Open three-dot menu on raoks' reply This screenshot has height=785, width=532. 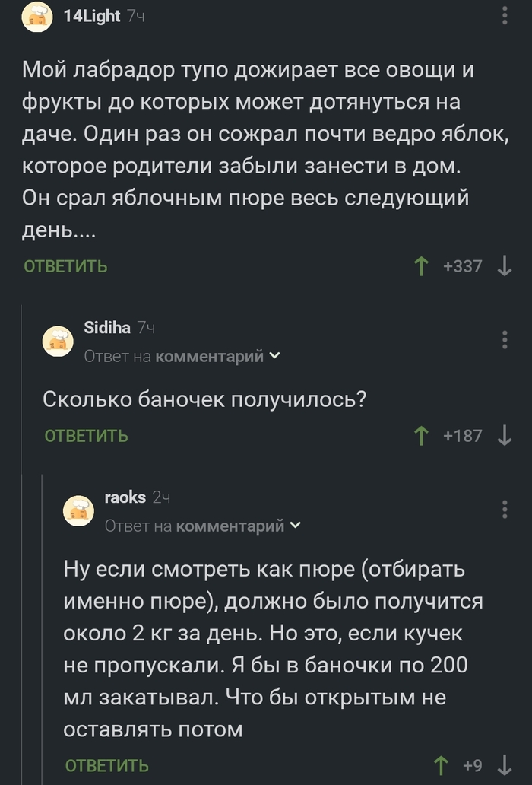coord(505,509)
